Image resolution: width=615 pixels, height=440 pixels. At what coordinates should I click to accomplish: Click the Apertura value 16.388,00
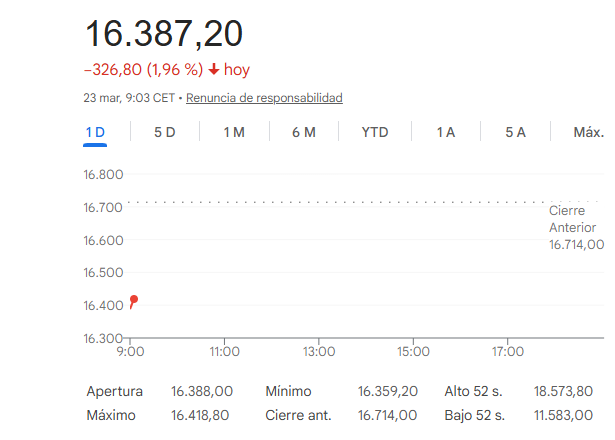[x=202, y=391]
